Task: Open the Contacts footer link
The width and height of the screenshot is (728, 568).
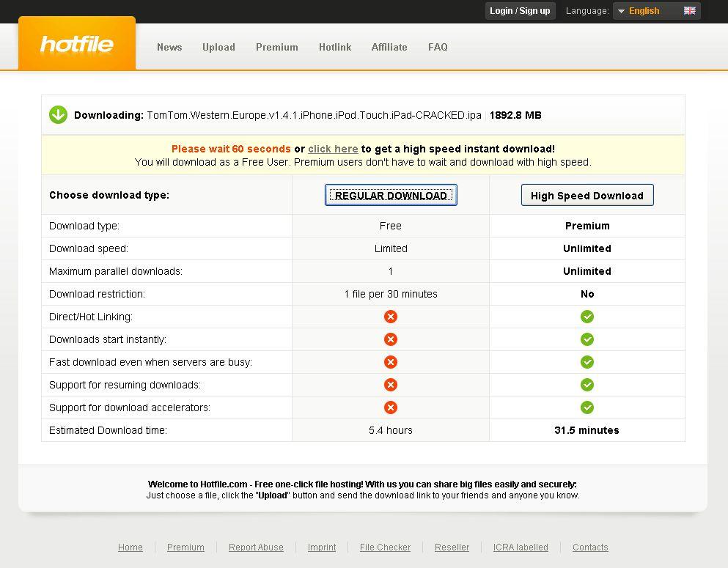Action: (x=590, y=547)
